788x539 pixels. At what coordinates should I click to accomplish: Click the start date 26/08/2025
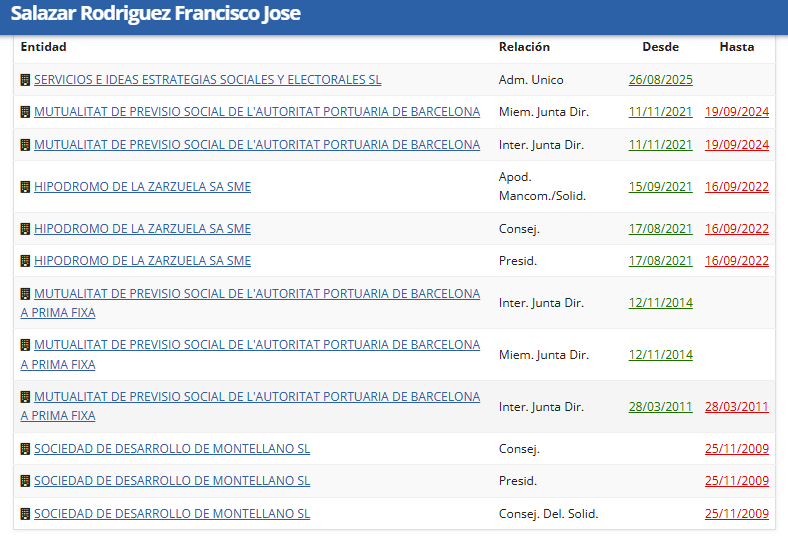tap(660, 80)
